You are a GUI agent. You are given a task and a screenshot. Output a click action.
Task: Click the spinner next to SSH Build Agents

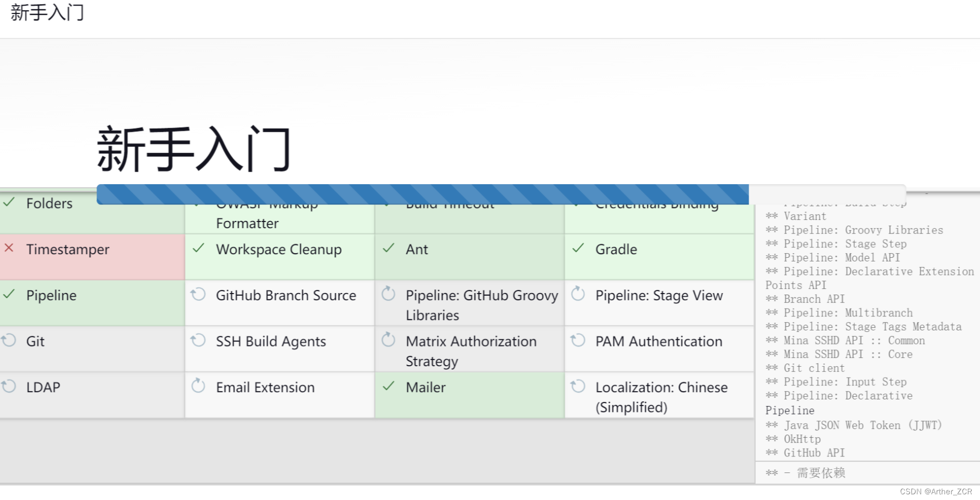click(x=198, y=341)
